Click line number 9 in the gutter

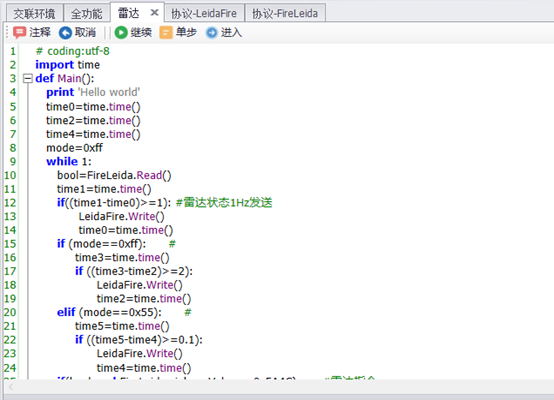point(13,161)
